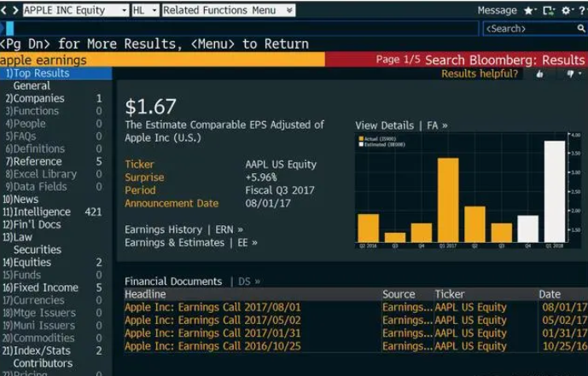Select the FAQs category

click(x=55, y=136)
